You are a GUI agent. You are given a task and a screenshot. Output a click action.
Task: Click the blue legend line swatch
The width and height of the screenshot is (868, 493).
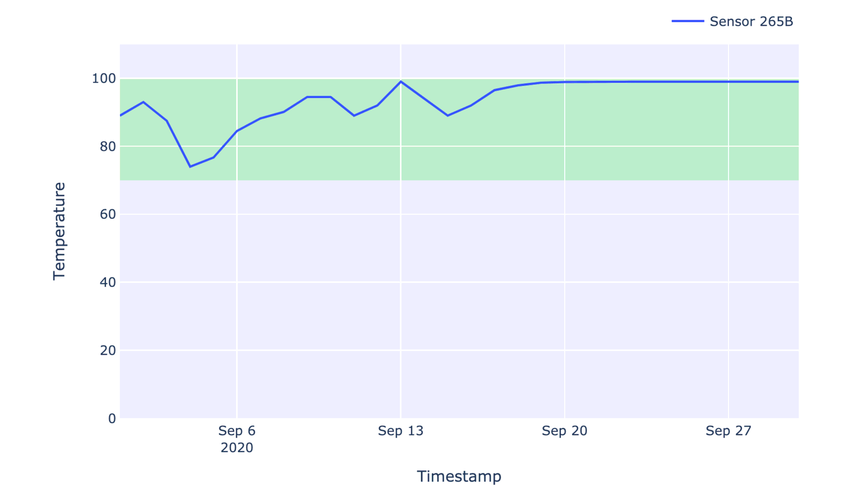(688, 21)
